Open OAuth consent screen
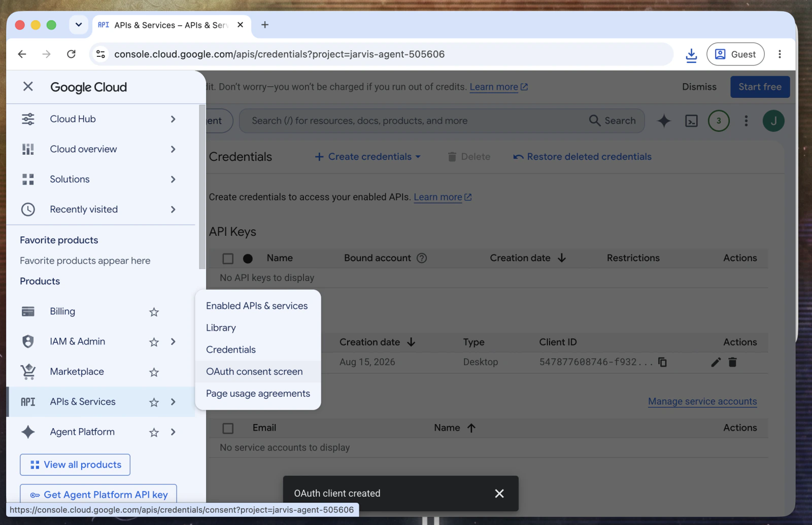The height and width of the screenshot is (525, 812). tap(257, 371)
